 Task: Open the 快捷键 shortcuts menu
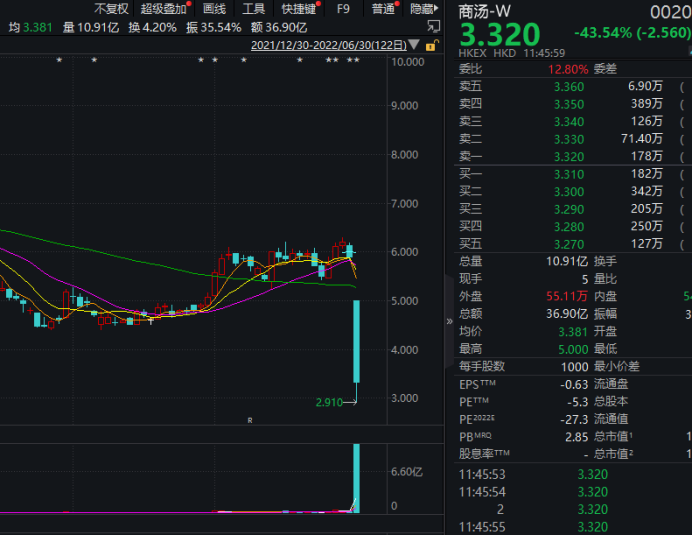[300, 8]
